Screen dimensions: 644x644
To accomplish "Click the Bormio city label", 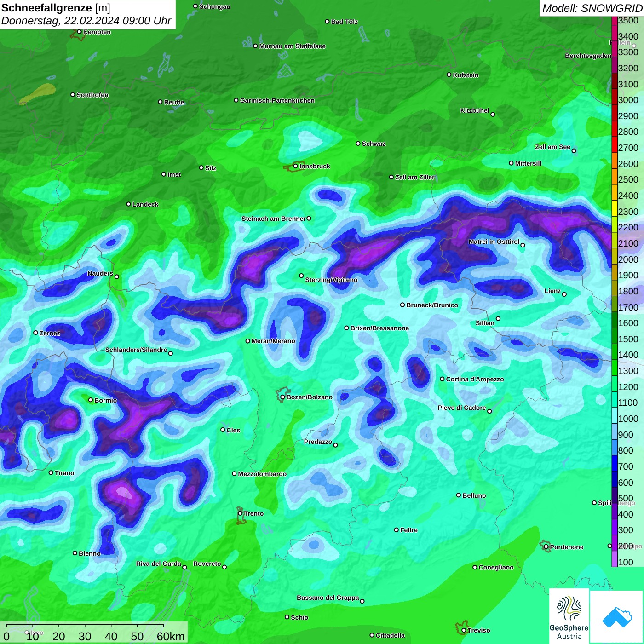I will pos(105,400).
